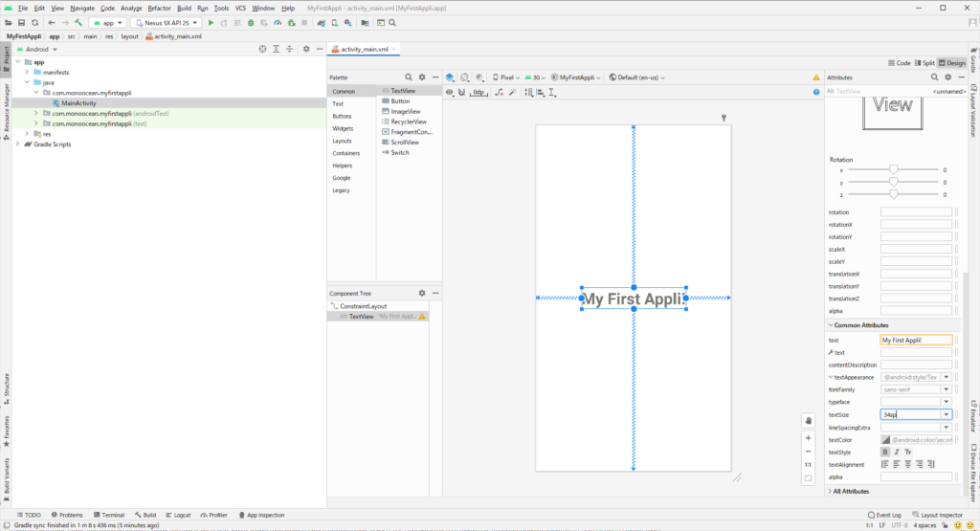Open the Refactor menu

159,8
